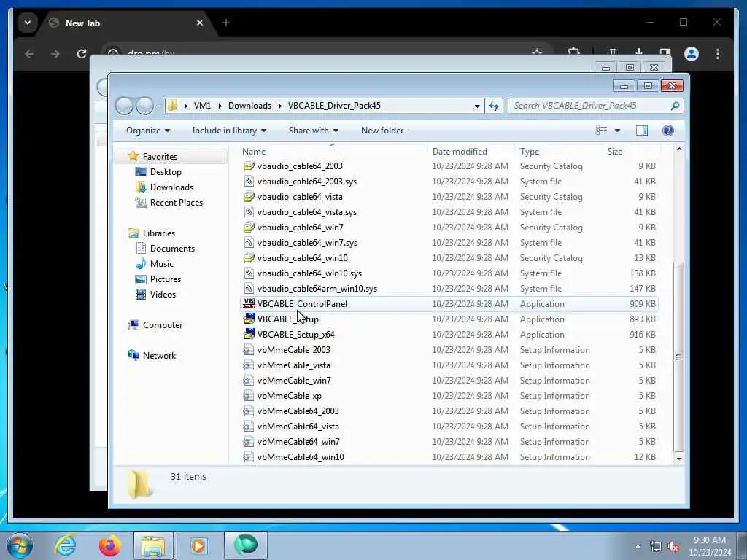Open the Windows Start orb
Viewport: 747px width, 560px height.
(x=20, y=545)
